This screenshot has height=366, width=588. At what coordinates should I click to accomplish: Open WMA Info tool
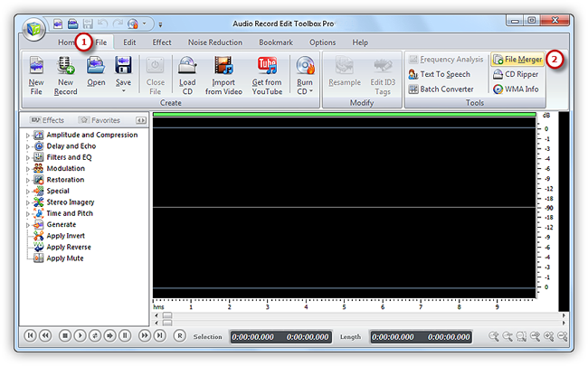[516, 89]
